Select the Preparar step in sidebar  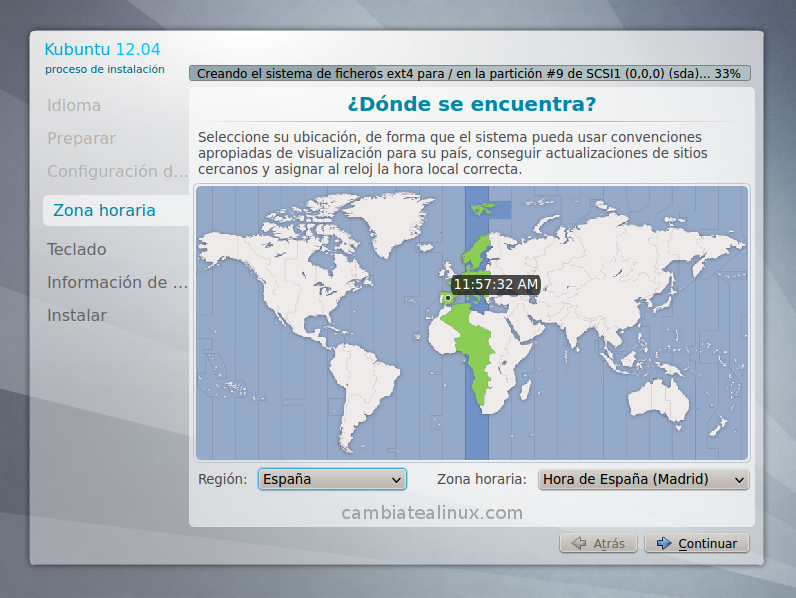(x=81, y=139)
